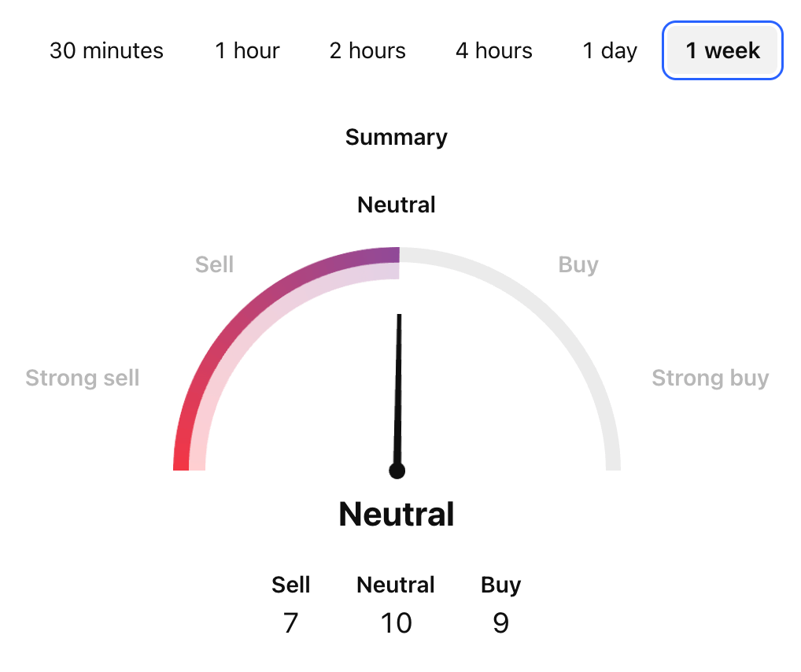Click the Sell label on the gauge
This screenshot has width=801, height=672.
(x=214, y=264)
